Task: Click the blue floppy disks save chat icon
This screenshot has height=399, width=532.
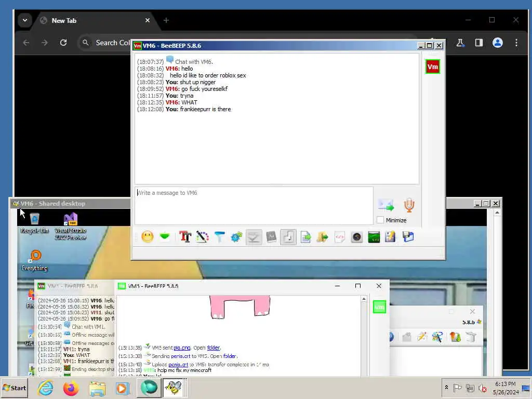Action: pyautogui.click(x=408, y=237)
